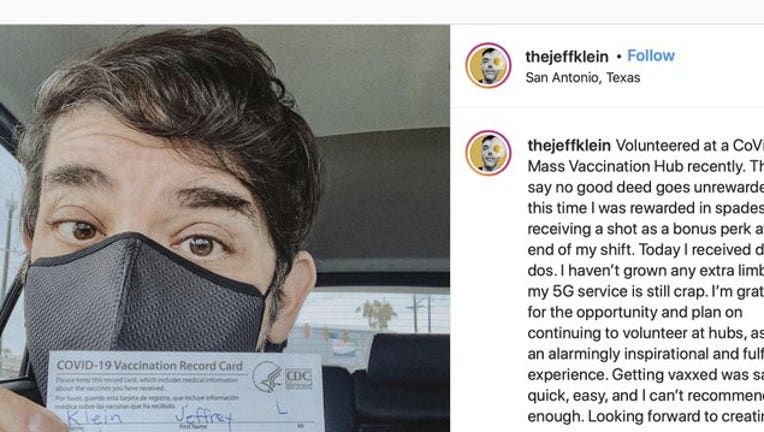
Task: Open thejeffklein profile picture in post header
Action: [x=488, y=65]
